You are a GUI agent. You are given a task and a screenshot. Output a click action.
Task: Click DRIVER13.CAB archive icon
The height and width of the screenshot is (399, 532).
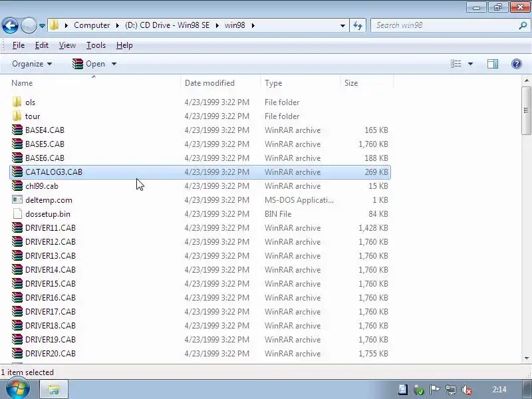click(17, 255)
